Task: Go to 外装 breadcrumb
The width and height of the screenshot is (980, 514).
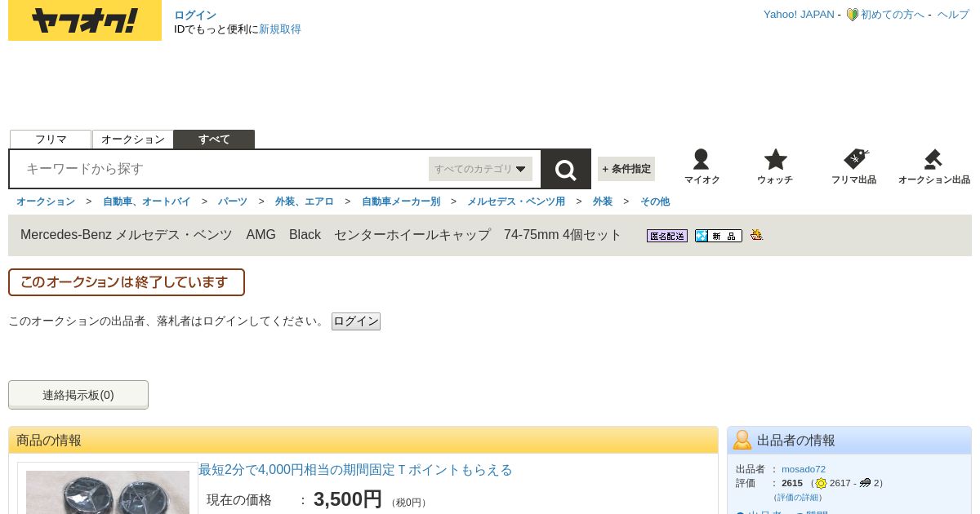Action: (603, 202)
